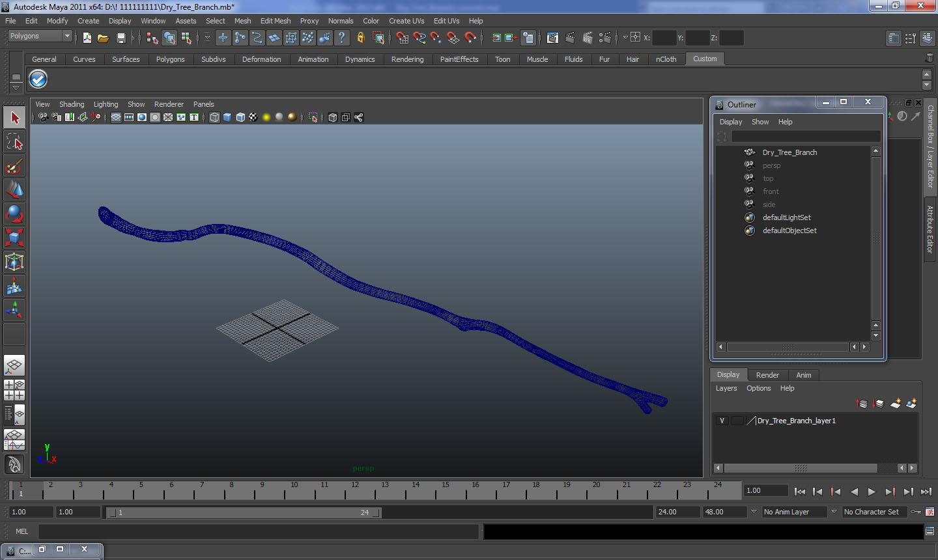Viewport: 938px width, 560px height.
Task: Toggle Snap to view planes magnet
Action: click(453, 38)
